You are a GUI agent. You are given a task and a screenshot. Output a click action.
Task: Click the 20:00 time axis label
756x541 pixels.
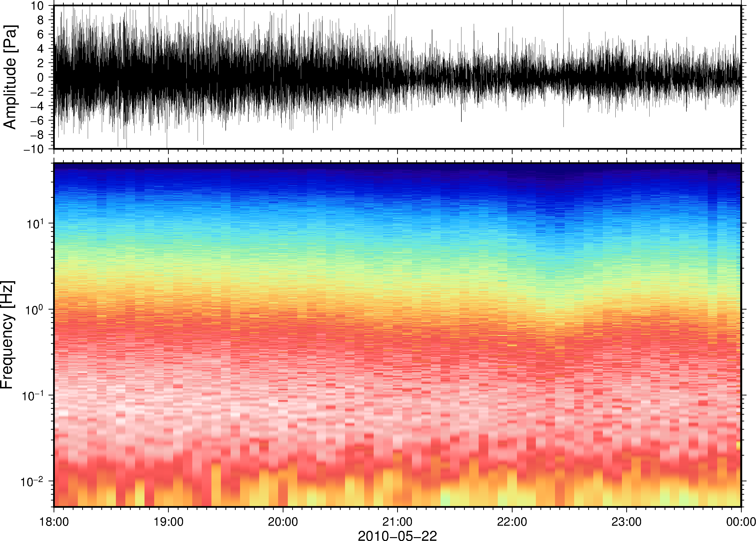point(283,522)
